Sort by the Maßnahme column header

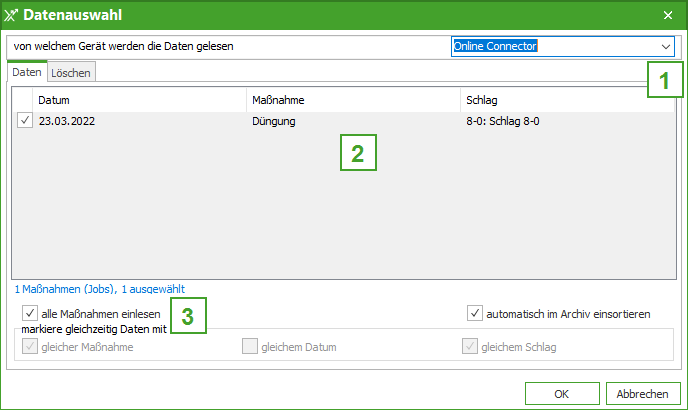[353, 101]
